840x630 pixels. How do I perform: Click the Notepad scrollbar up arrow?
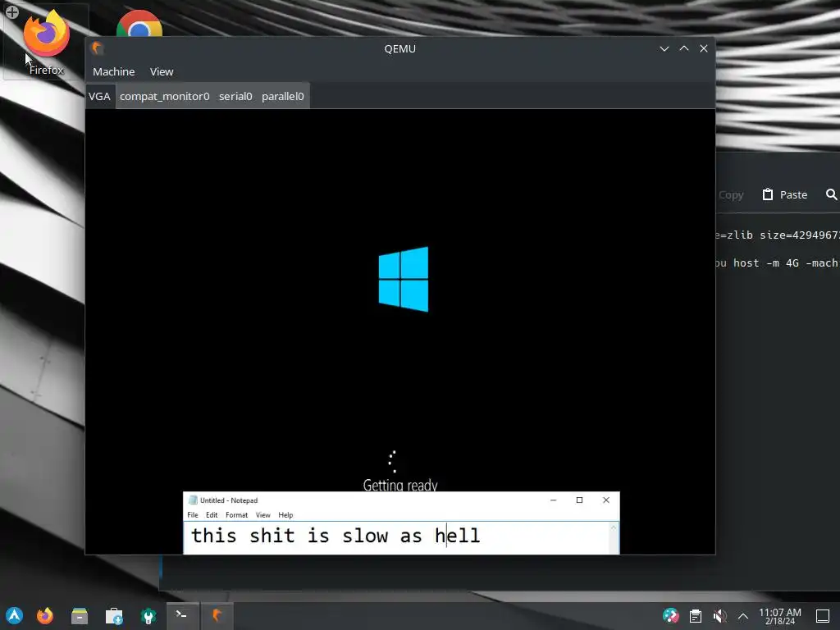[614, 527]
